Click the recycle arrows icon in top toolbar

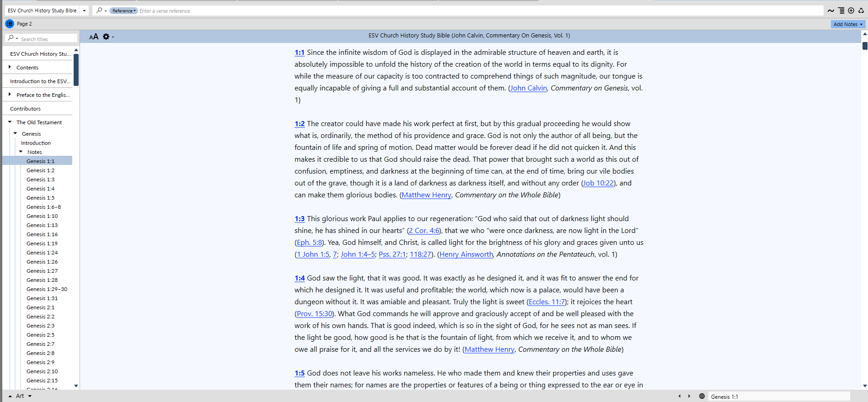pyautogui.click(x=861, y=11)
